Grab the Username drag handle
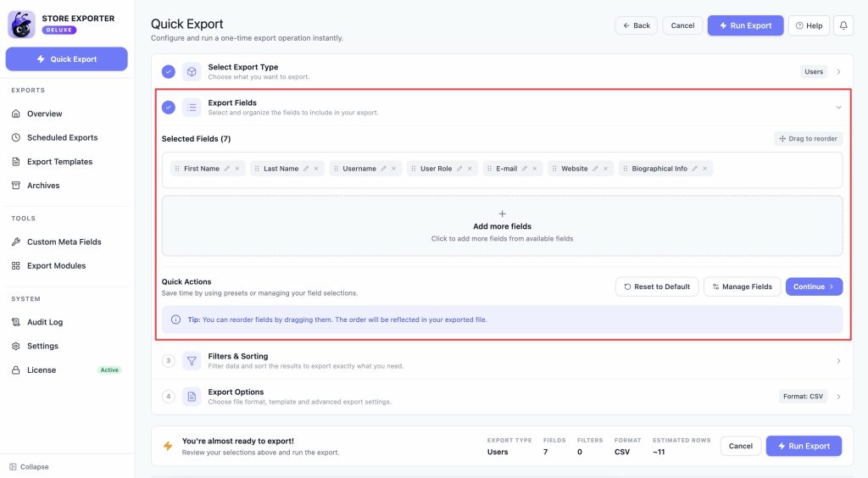The image size is (868, 478). pyautogui.click(x=336, y=169)
